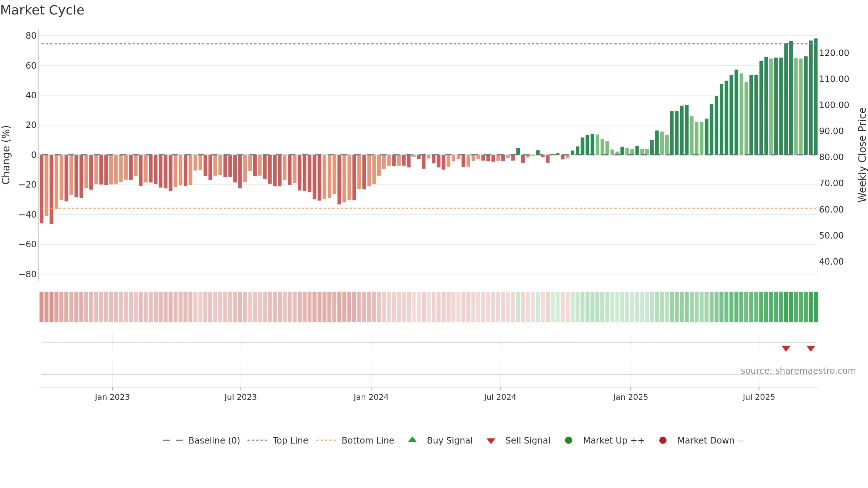Click the Jul 2024 x-axis label
The image size is (868, 488).
500,397
